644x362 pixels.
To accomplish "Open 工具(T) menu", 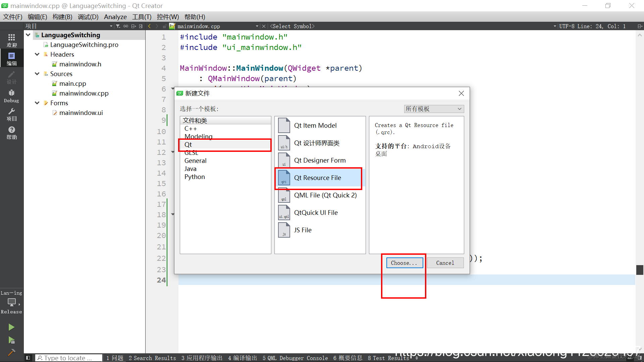I will tap(142, 17).
